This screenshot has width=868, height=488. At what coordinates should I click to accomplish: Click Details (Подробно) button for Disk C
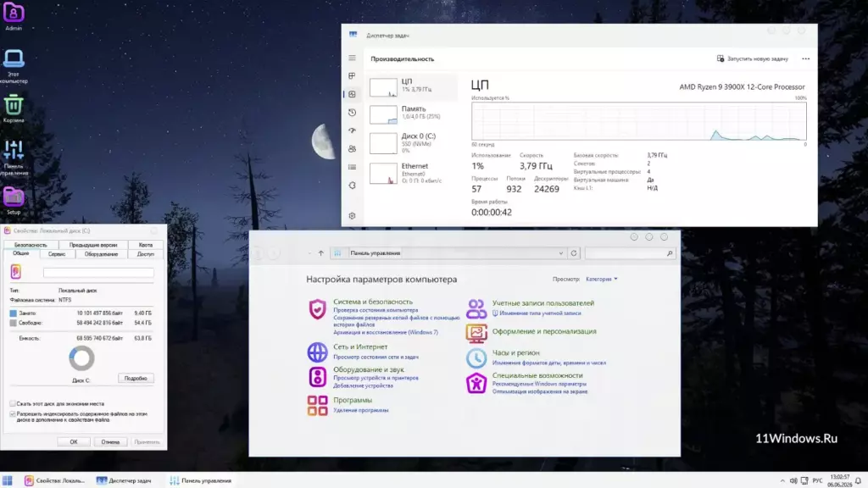(136, 379)
